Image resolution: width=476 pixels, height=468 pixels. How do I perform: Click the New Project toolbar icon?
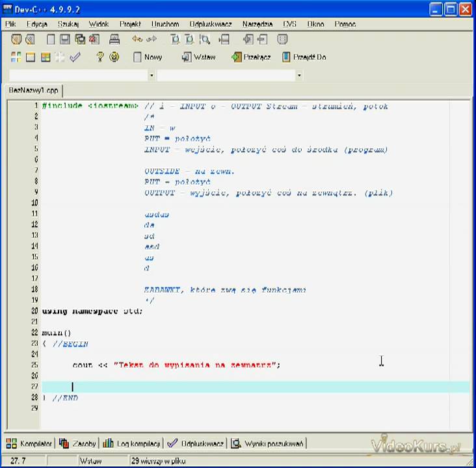pyautogui.click(x=16, y=40)
